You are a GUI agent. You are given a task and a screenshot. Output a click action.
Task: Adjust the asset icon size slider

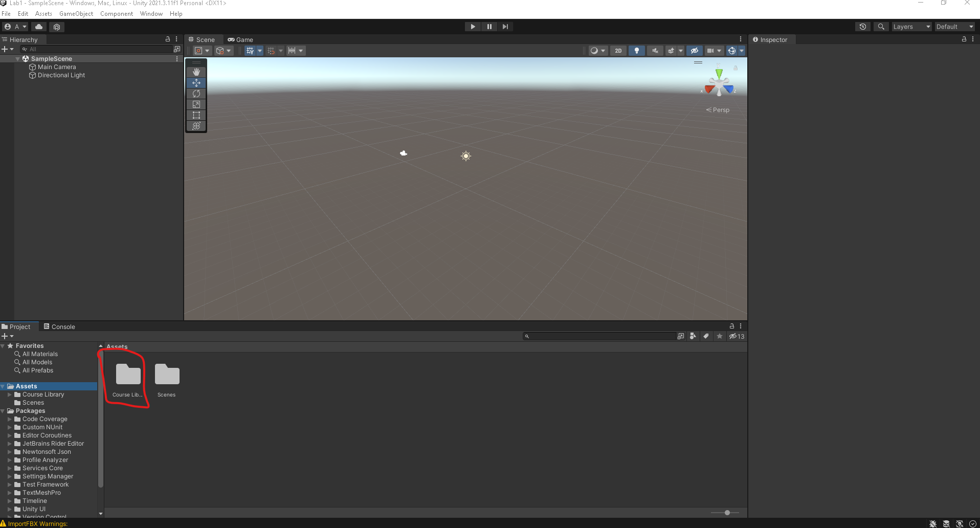[727, 513]
